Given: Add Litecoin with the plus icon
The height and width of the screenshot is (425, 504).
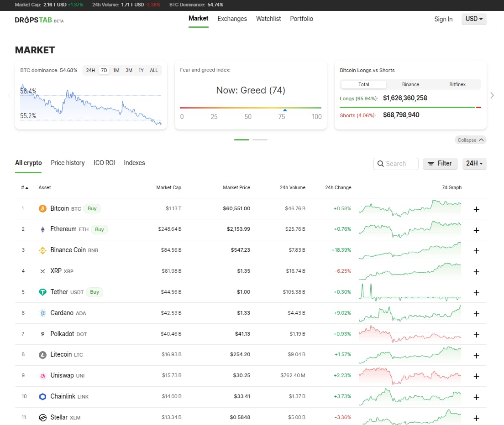Looking at the screenshot, I should coord(476,355).
